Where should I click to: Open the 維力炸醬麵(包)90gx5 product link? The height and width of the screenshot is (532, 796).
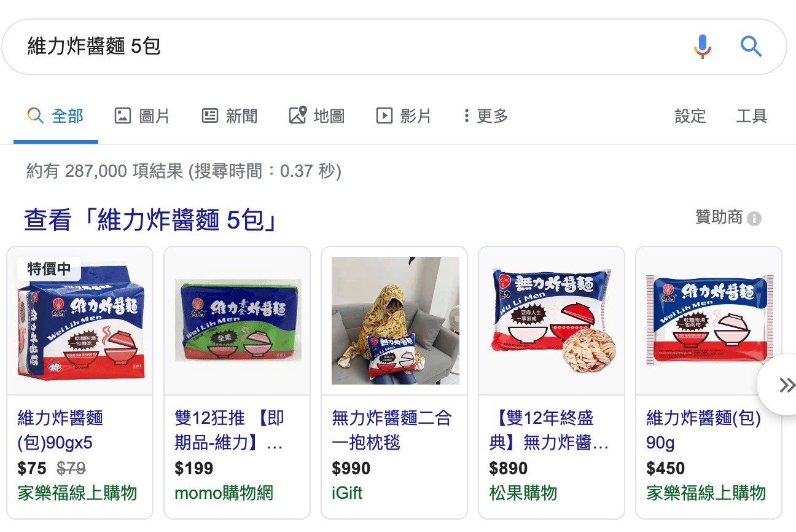coord(60,430)
